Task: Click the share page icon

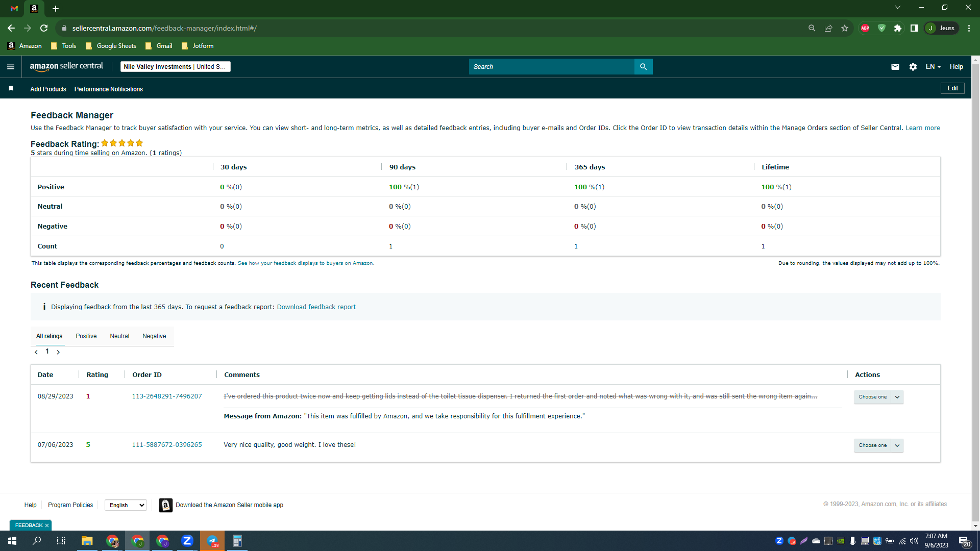Action: click(828, 28)
